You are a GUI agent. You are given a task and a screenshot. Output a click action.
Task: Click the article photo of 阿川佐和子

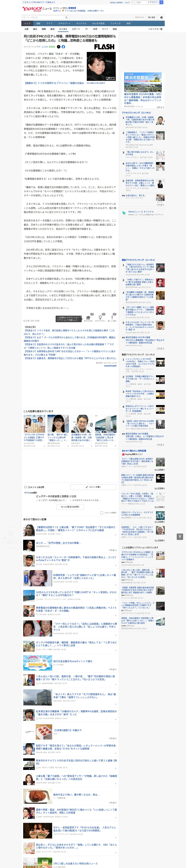tap(101, 66)
